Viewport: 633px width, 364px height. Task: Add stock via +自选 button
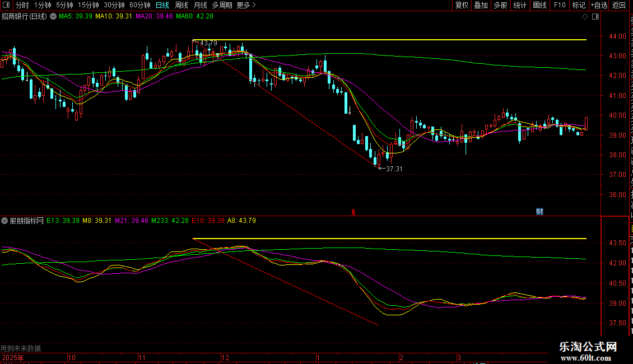tap(599, 5)
